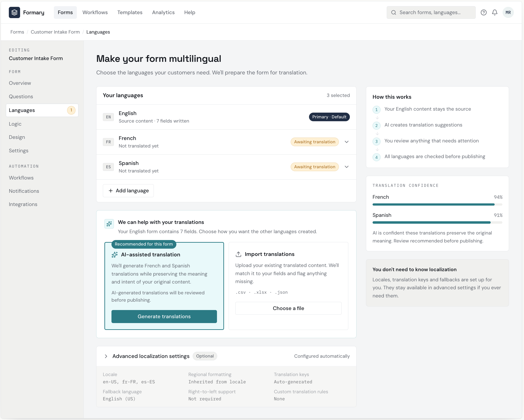
Task: Click the Choose a file button
Action: [288, 308]
